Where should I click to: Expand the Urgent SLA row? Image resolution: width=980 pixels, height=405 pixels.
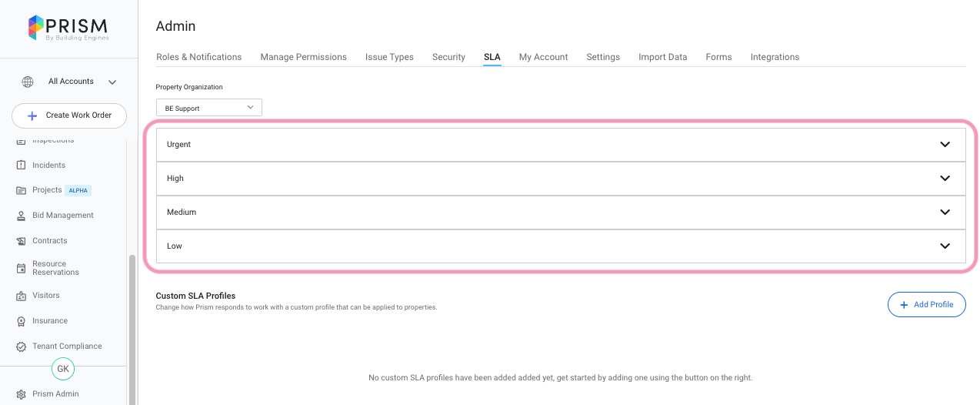(945, 145)
